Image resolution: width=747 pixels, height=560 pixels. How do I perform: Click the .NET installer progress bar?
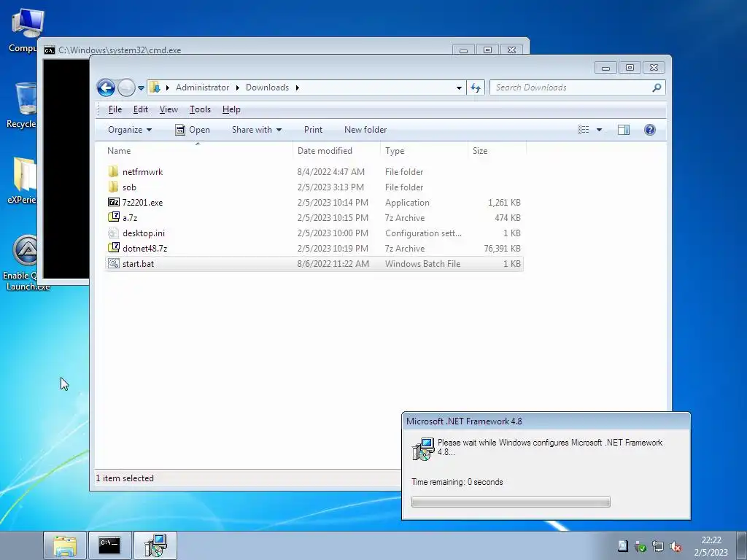(x=511, y=502)
